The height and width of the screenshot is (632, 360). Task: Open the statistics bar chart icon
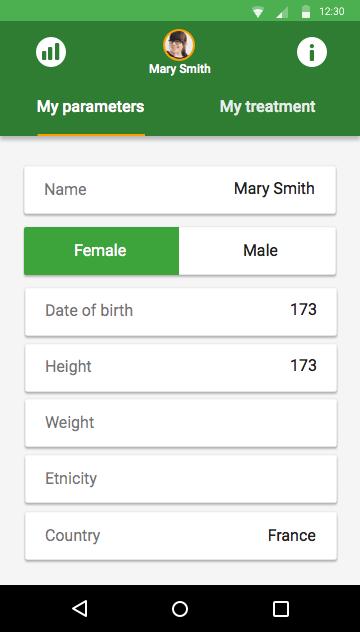click(x=51, y=52)
